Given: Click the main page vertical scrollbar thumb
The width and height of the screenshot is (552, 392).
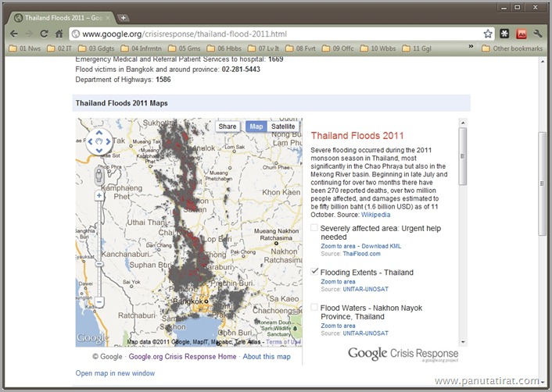Looking at the screenshot, I should [543, 184].
